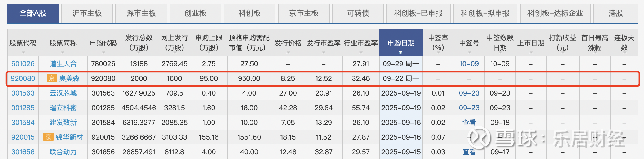
Task: Sort by 发行市盈率 column header
Action: [324, 43]
